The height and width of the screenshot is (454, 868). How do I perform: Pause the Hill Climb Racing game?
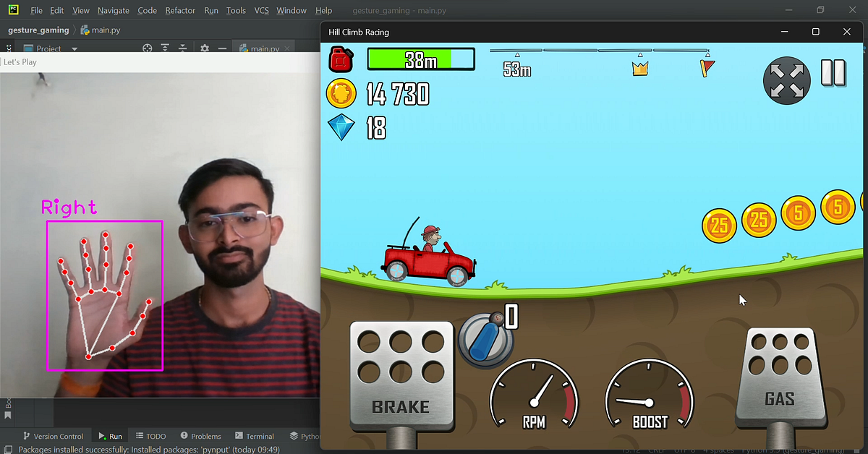tap(833, 73)
